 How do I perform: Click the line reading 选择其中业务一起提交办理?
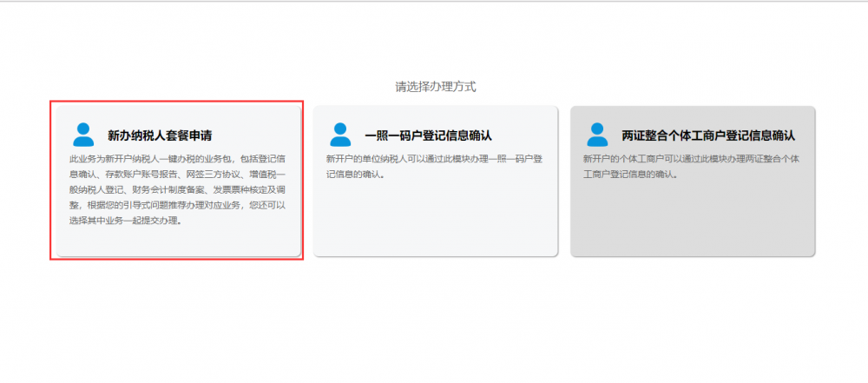coord(125,221)
